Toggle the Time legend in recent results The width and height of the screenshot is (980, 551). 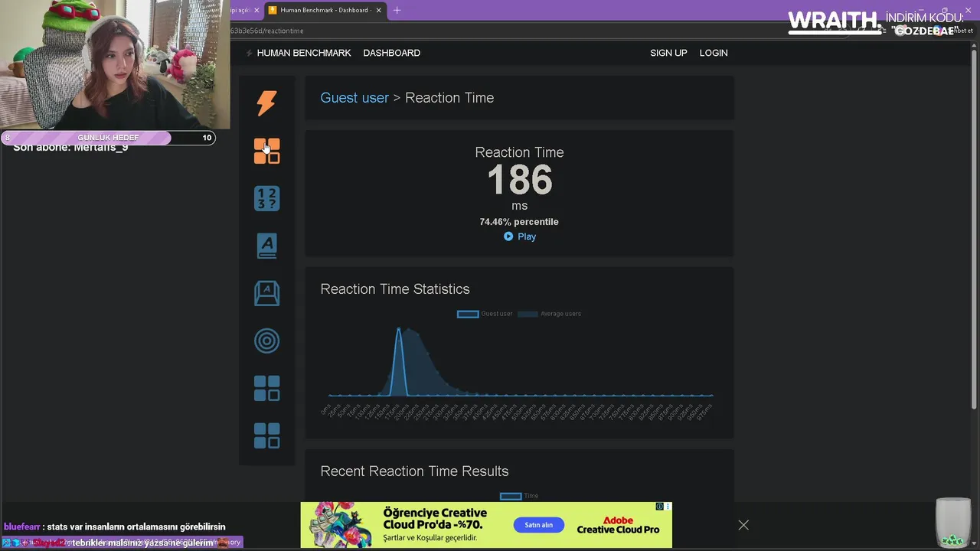coord(519,496)
